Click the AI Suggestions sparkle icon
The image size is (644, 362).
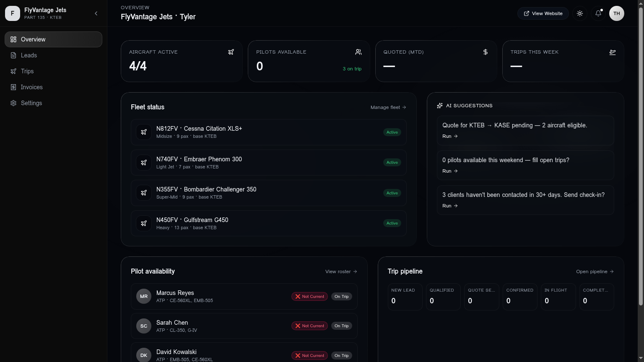440,106
